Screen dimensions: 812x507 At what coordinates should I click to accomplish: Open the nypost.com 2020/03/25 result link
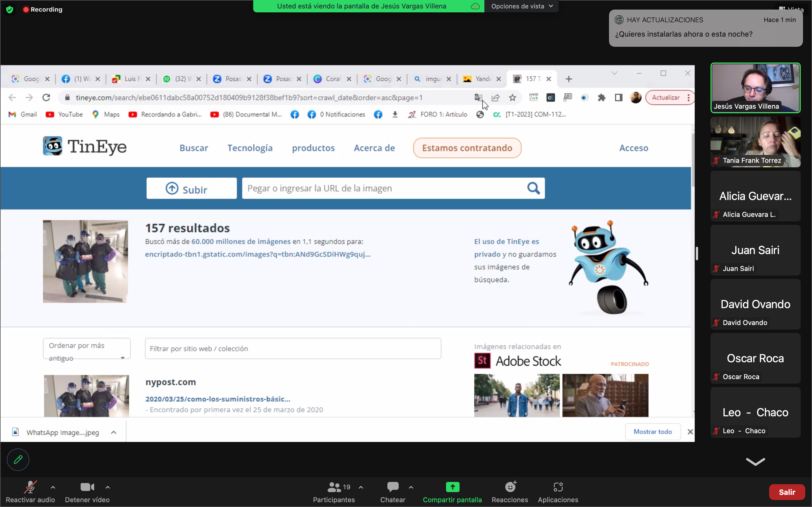(217, 399)
